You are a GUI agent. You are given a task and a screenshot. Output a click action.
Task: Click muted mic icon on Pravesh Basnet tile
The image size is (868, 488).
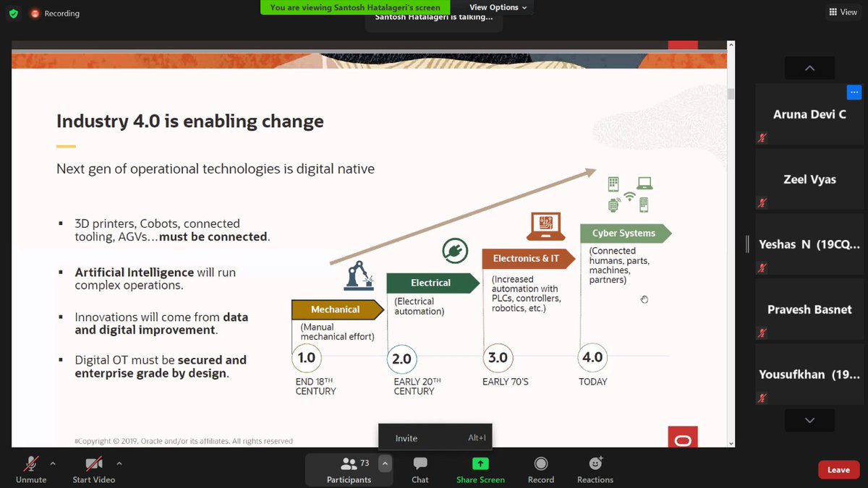click(x=762, y=333)
